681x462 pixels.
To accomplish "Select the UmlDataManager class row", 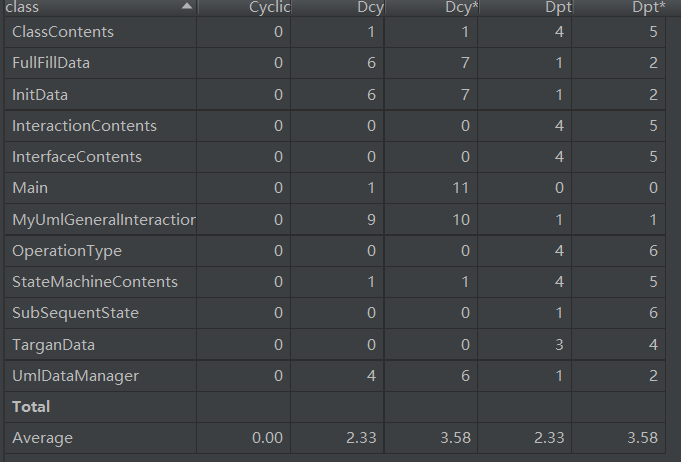I will [x=75, y=376].
